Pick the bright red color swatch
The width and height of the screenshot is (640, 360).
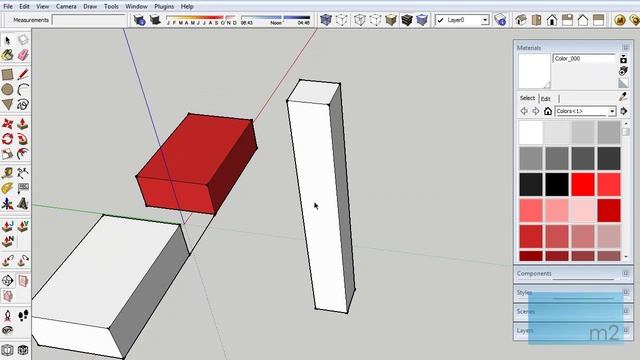[582, 184]
